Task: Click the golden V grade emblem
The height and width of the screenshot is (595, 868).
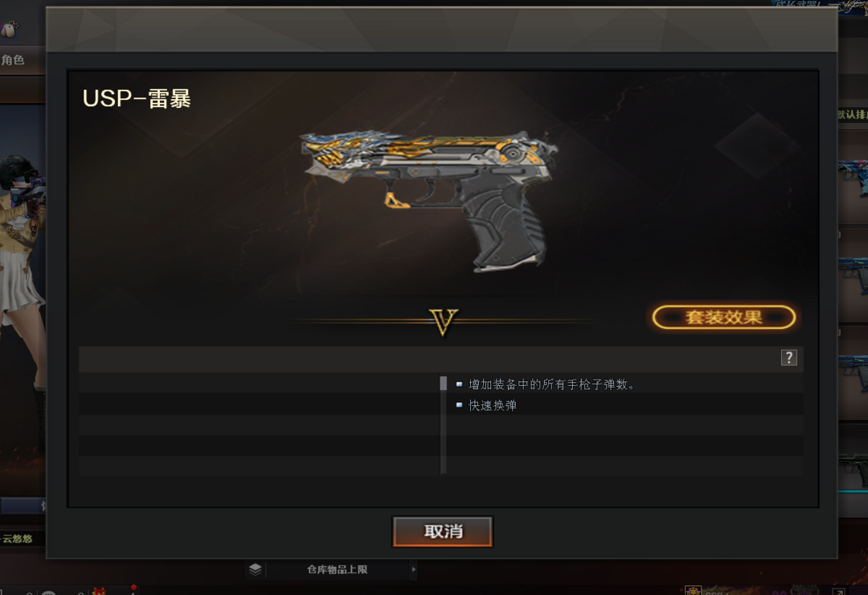Action: point(444,322)
